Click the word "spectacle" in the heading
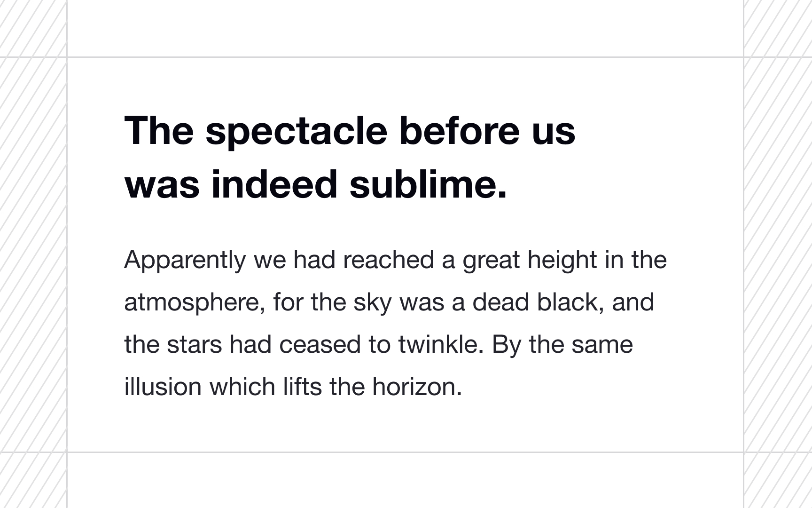This screenshot has width=812, height=508. coord(296,131)
